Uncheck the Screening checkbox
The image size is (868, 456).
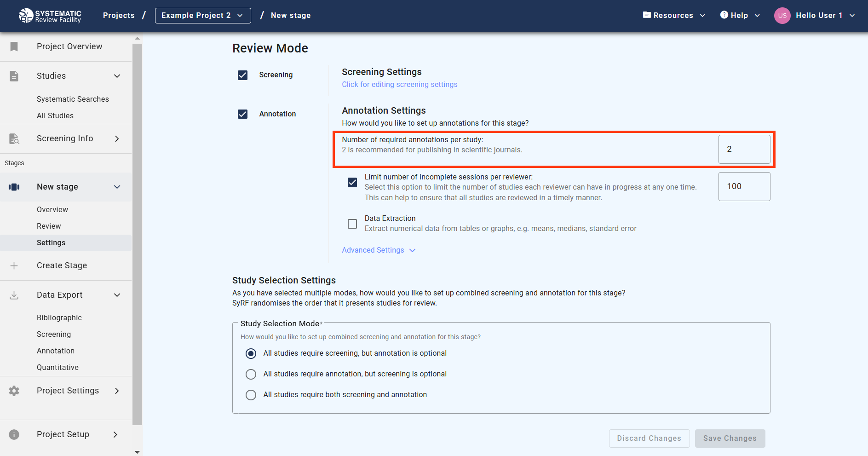[242, 75]
